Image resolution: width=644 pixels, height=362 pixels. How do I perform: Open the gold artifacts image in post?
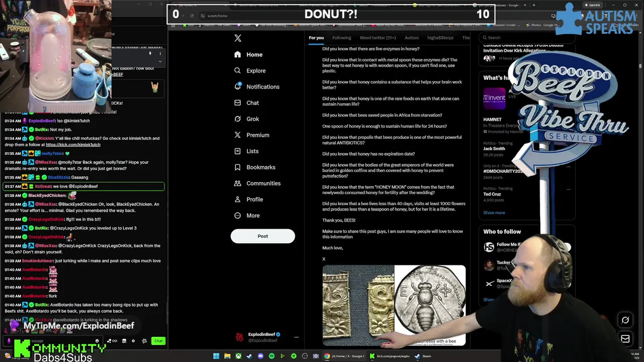(358, 306)
